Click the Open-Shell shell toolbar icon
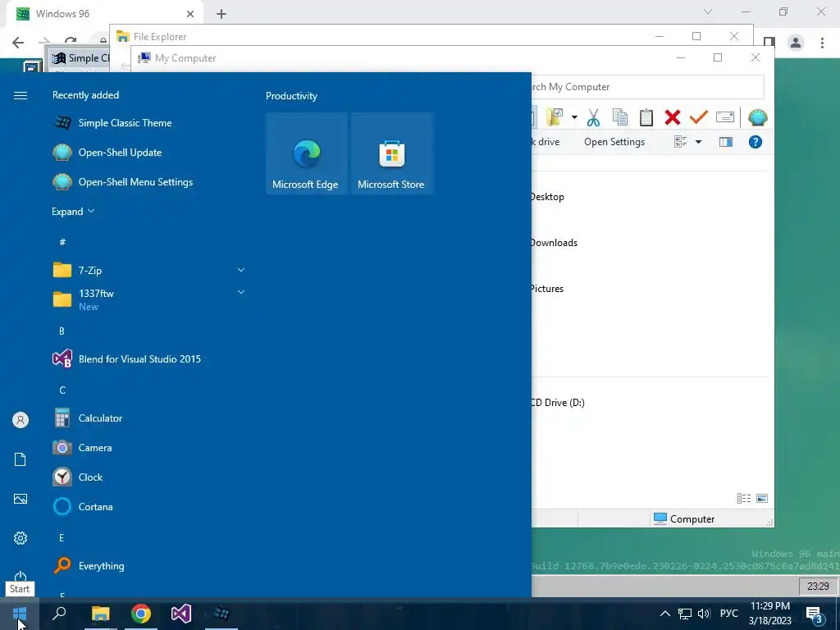This screenshot has width=840, height=630. click(757, 117)
